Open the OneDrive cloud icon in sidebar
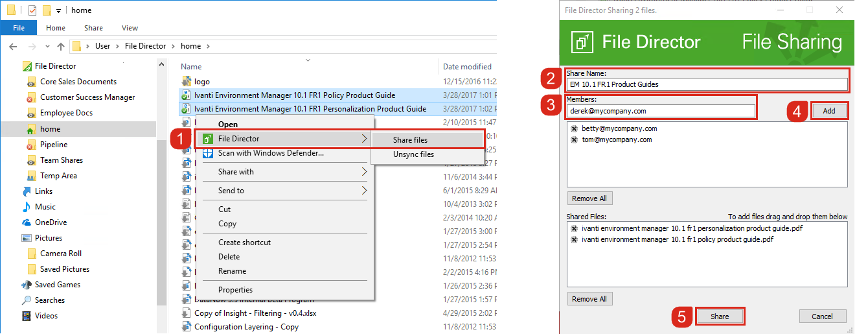Screen dimensions: 868x334 tap(27, 222)
